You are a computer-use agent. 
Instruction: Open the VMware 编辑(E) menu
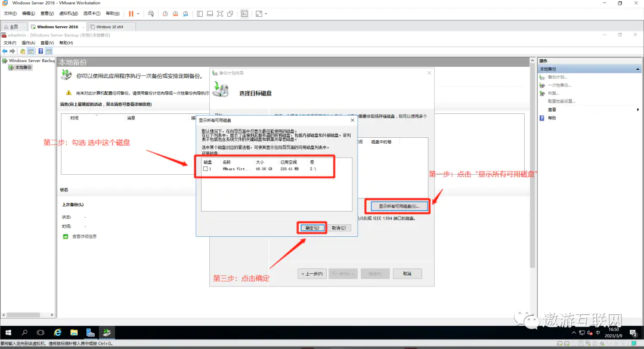coord(29,14)
